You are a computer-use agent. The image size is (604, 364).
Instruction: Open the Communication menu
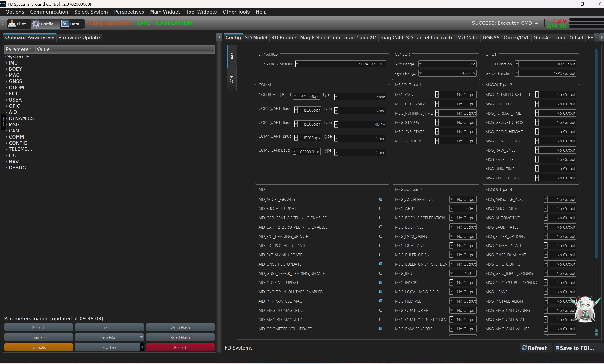49,12
